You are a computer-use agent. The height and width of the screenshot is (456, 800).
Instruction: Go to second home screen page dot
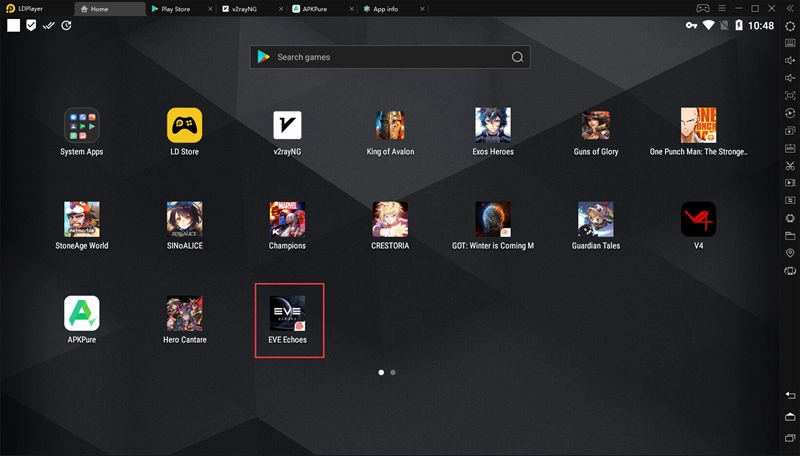tap(393, 372)
